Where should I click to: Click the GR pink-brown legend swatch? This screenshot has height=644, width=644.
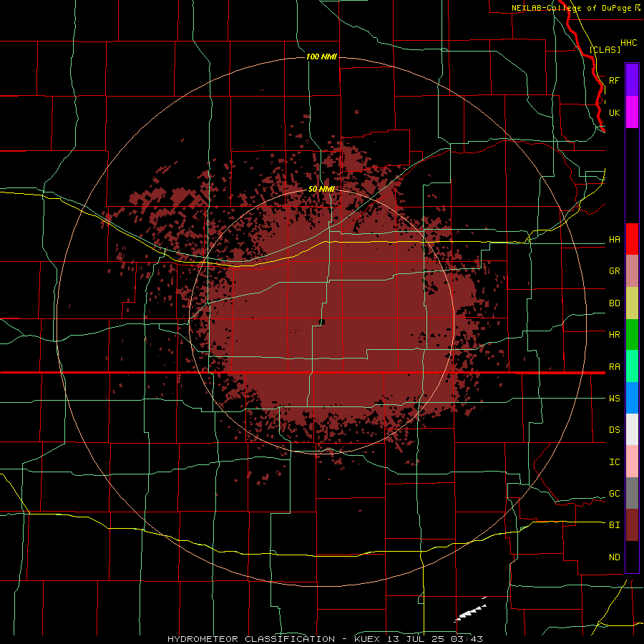click(x=632, y=271)
